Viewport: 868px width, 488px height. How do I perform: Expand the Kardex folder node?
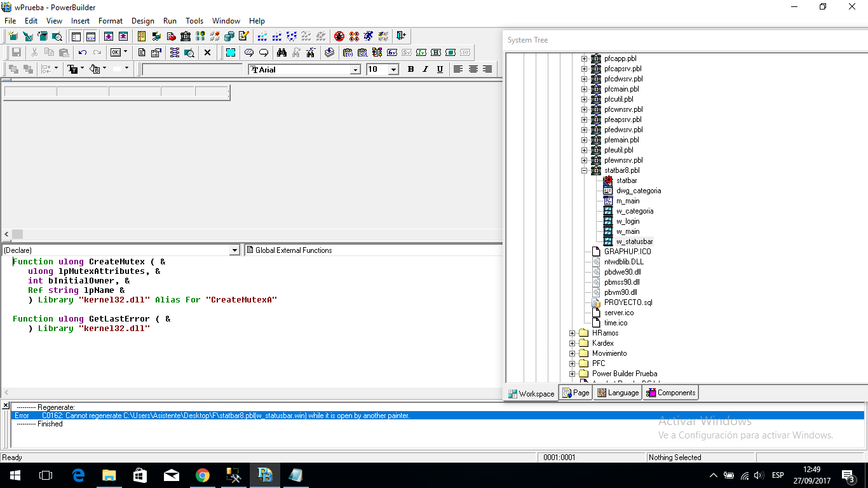coord(573,343)
